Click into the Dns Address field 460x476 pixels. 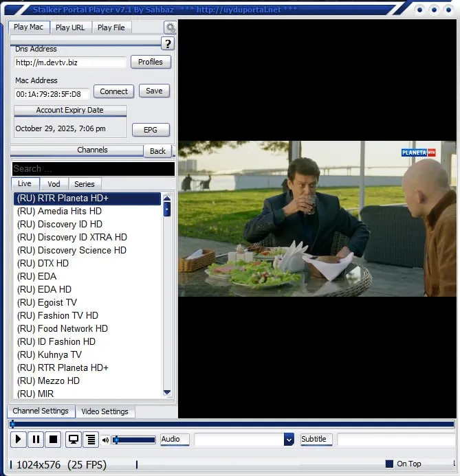pos(71,63)
